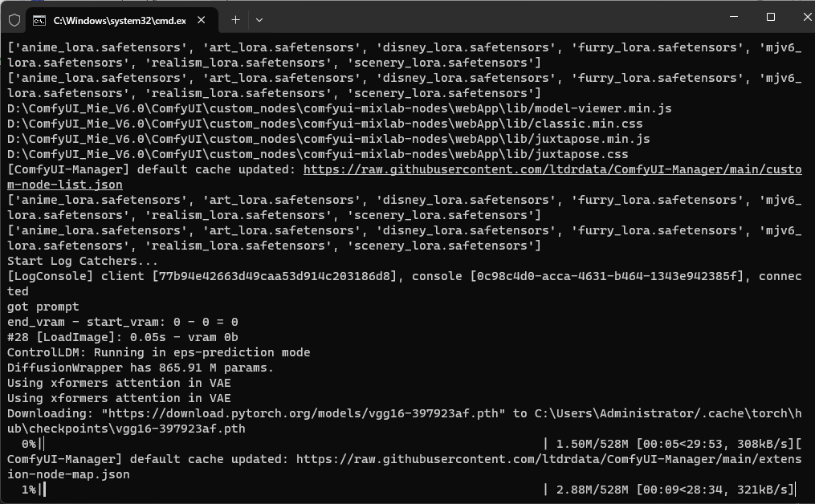Image resolution: width=815 pixels, height=504 pixels.
Task: Open a new tab with plus icon
Action: 235,19
